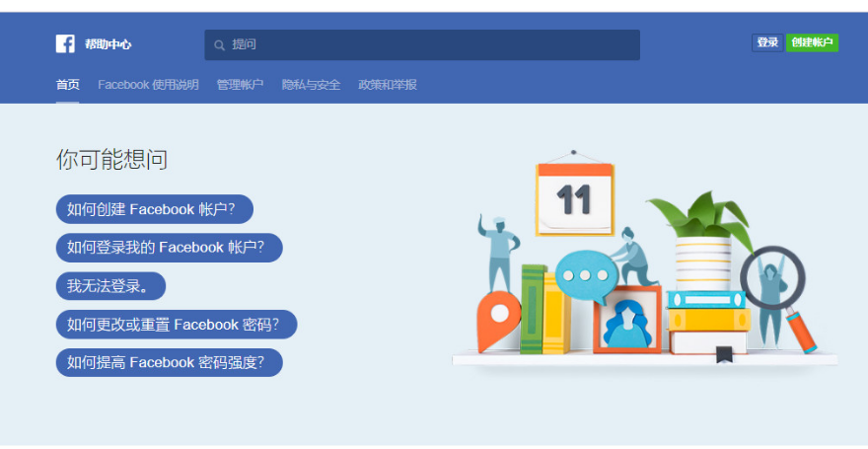Click the Facebook logo icon
This screenshot has width=868, height=449.
[x=65, y=43]
